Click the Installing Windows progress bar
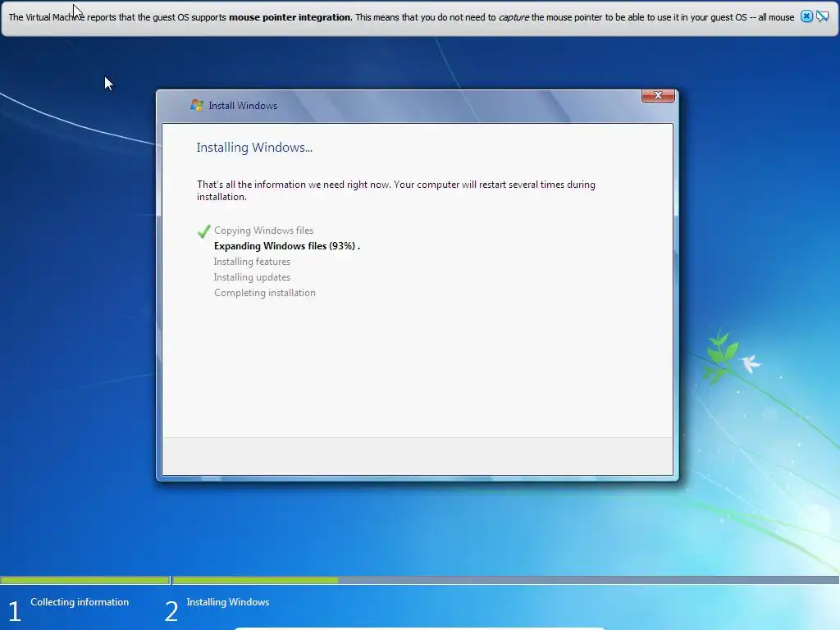Screen dimensions: 840x630 point(505,580)
